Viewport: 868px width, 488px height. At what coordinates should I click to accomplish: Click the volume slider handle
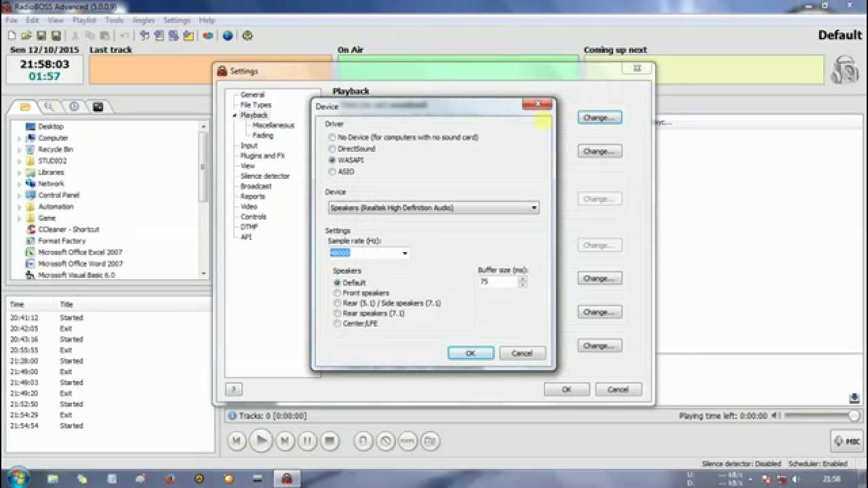click(x=854, y=415)
